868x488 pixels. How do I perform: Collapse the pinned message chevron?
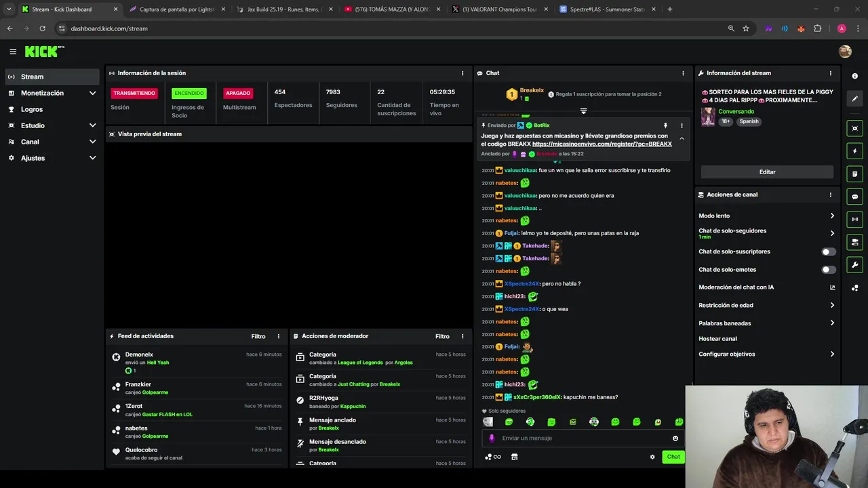point(682,138)
